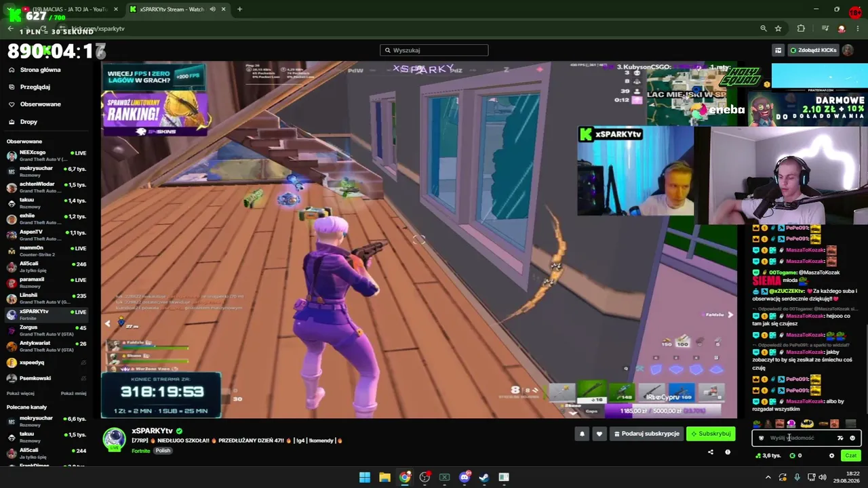Open achtenWlodar channel in sidebar

pos(46,187)
